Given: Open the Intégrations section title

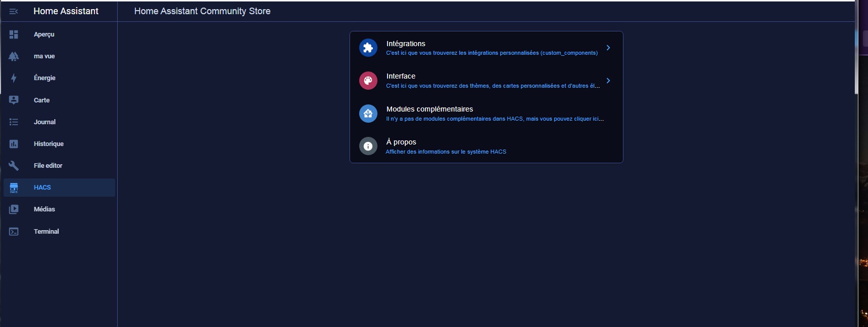Looking at the screenshot, I should [406, 44].
